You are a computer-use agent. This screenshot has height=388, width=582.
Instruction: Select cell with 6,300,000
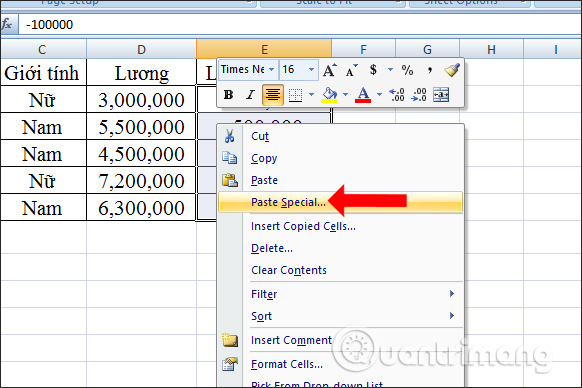141,207
